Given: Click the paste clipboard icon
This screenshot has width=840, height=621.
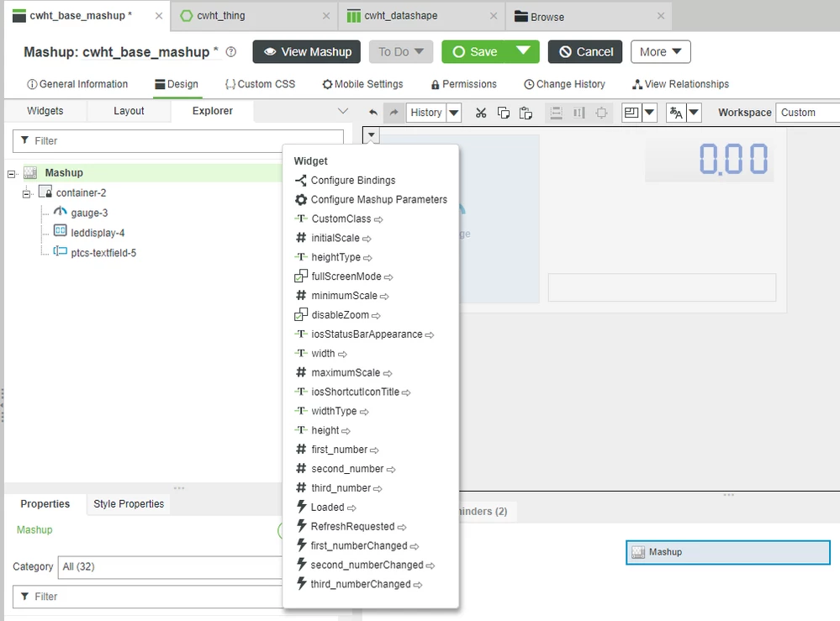Looking at the screenshot, I should coord(526,113).
